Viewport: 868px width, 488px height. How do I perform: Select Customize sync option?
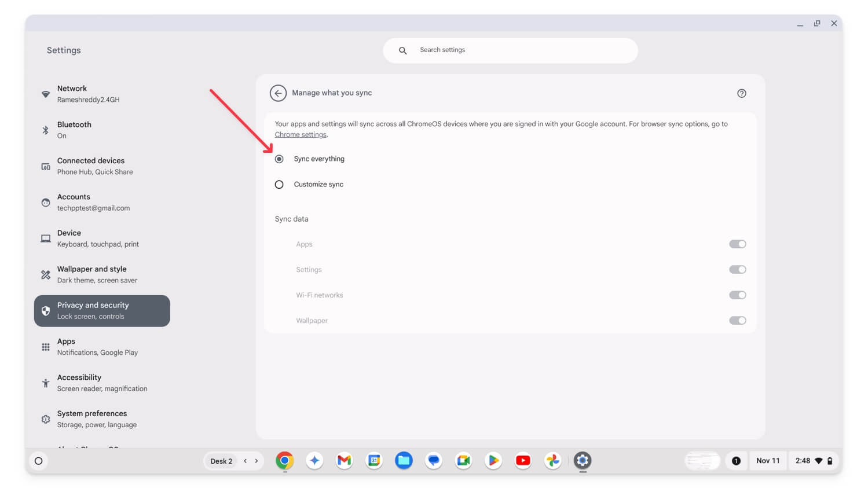(x=279, y=185)
